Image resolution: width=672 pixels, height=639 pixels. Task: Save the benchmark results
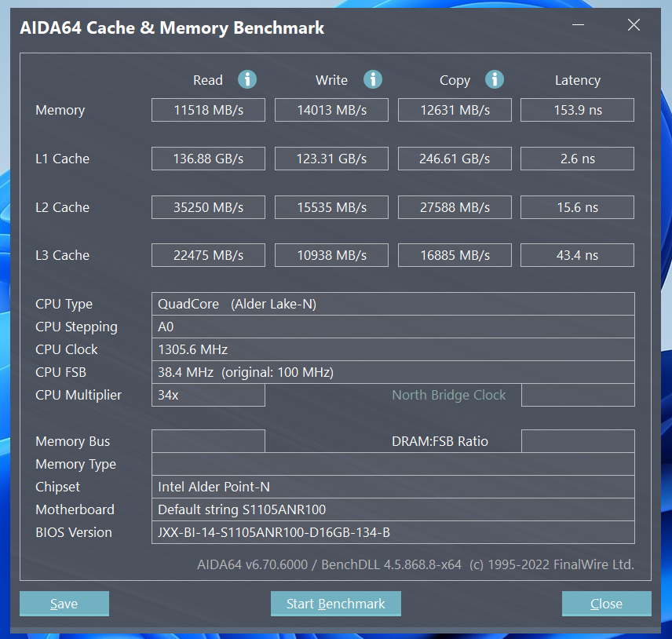click(x=64, y=604)
